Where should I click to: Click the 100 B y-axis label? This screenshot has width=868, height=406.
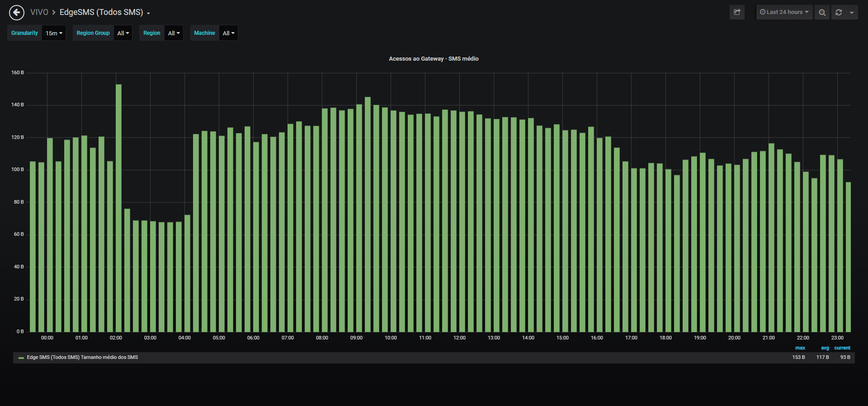18,169
